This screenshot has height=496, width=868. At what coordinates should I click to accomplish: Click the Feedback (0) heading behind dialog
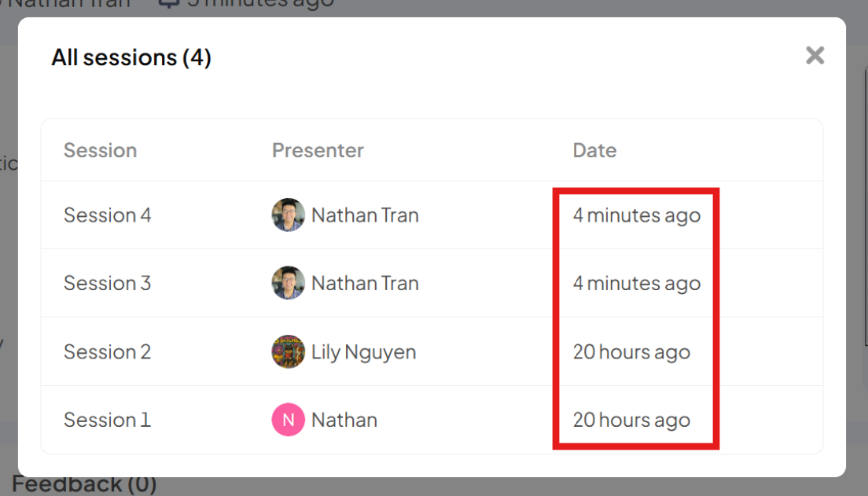tap(84, 484)
